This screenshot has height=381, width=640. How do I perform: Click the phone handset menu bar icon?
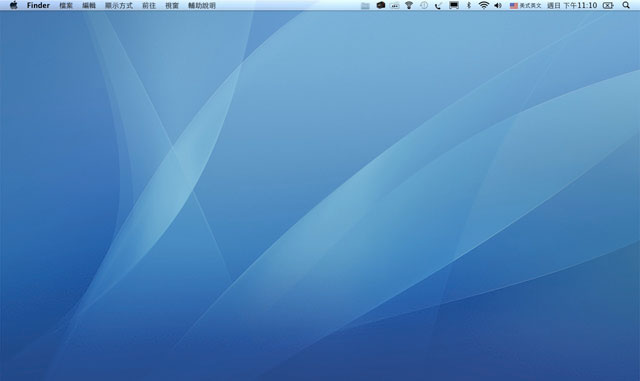pos(438,6)
